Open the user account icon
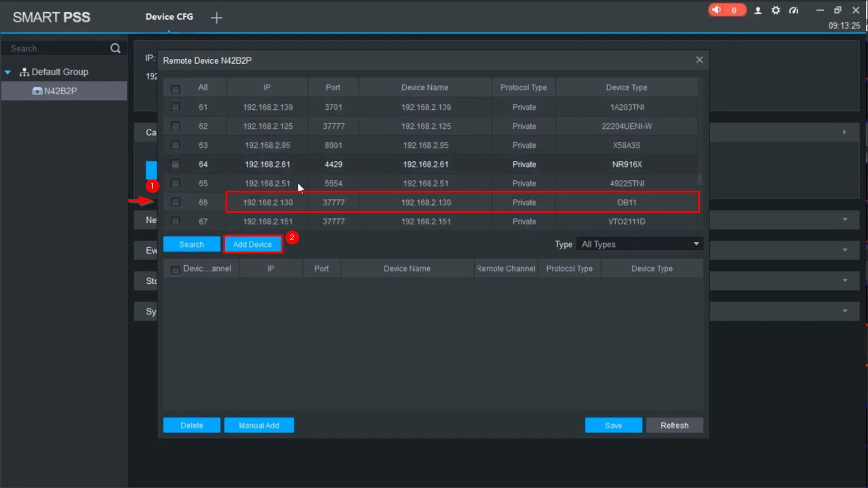868x488 pixels. 758,10
